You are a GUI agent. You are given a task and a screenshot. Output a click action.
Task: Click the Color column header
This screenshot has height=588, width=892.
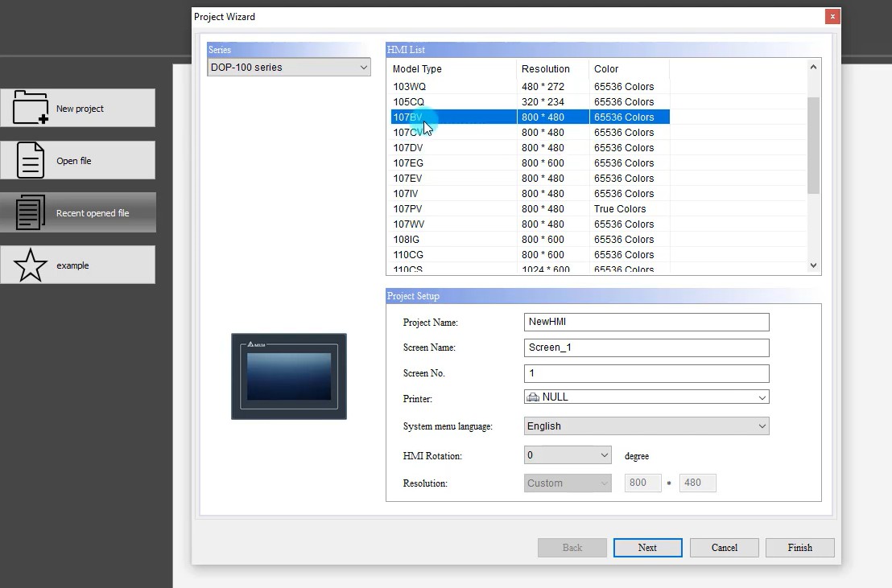click(630, 69)
